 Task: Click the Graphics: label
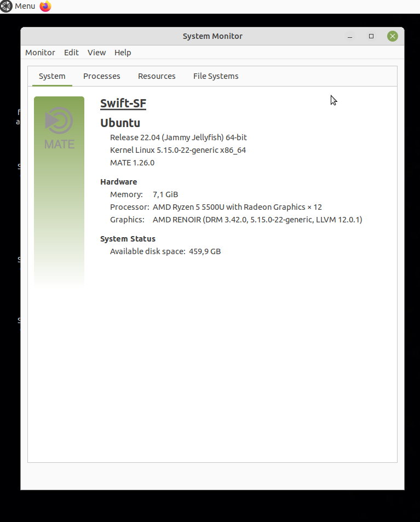[127, 220]
